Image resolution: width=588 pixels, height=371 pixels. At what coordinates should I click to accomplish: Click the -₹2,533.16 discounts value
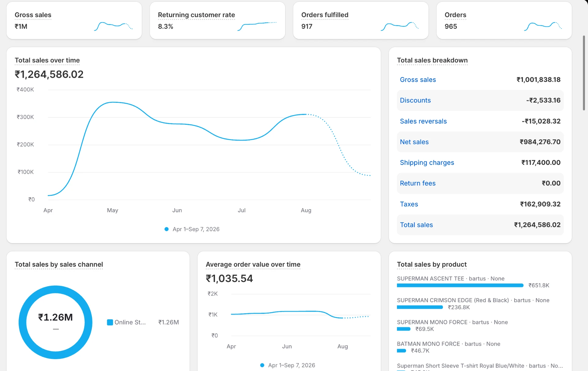tap(543, 100)
